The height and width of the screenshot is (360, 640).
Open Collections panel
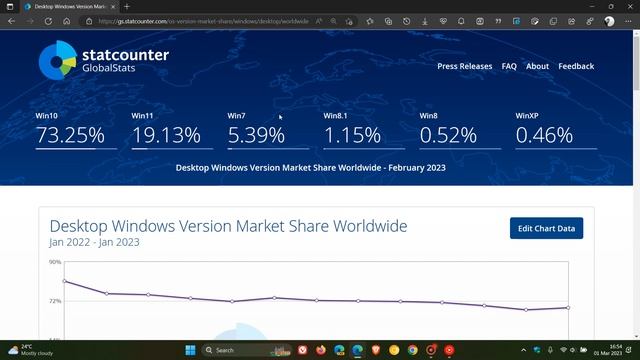(388, 21)
